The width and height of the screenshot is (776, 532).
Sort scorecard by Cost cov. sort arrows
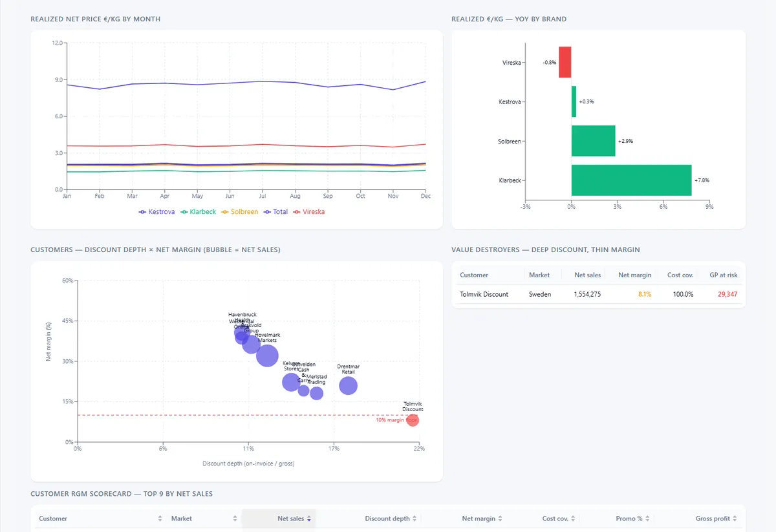coord(574,518)
